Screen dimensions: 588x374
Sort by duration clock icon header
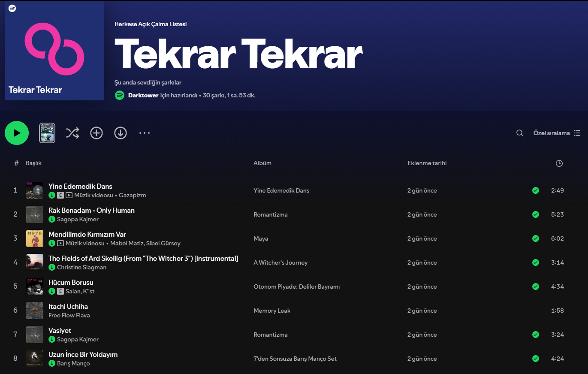click(x=559, y=163)
